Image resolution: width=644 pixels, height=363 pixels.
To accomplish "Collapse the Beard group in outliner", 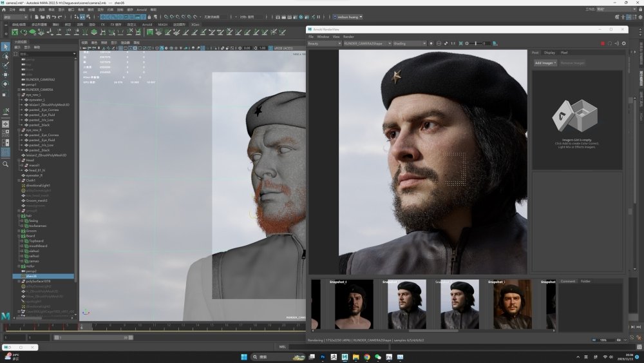I will click(x=19, y=236).
